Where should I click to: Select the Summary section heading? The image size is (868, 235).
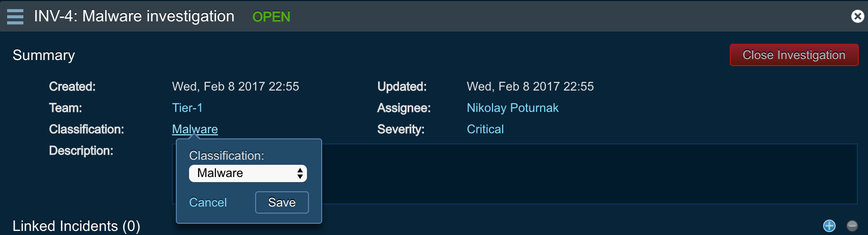click(44, 55)
